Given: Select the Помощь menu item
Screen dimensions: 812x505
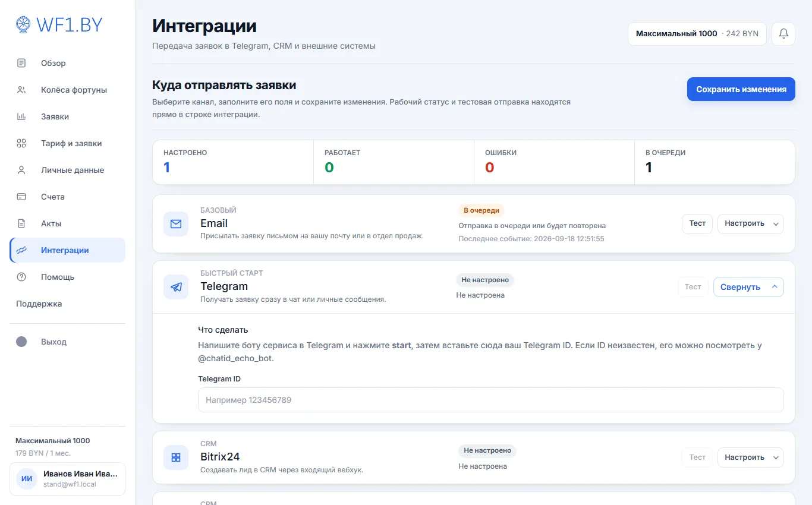Looking at the screenshot, I should tap(67, 277).
